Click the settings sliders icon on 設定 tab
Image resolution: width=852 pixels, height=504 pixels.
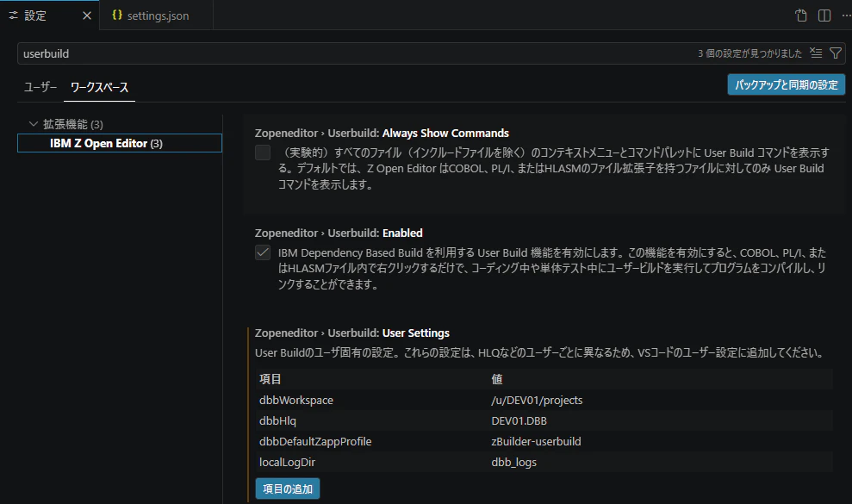click(13, 16)
